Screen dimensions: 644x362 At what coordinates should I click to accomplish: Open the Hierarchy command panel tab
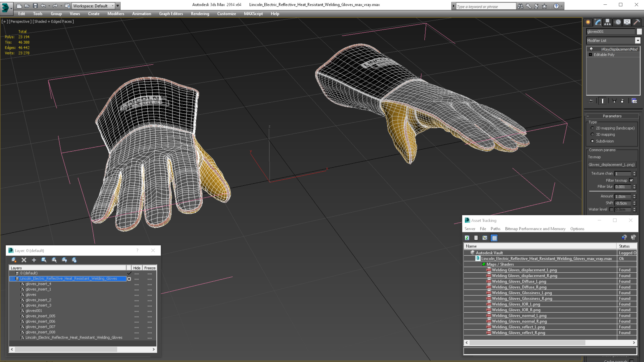608,22
